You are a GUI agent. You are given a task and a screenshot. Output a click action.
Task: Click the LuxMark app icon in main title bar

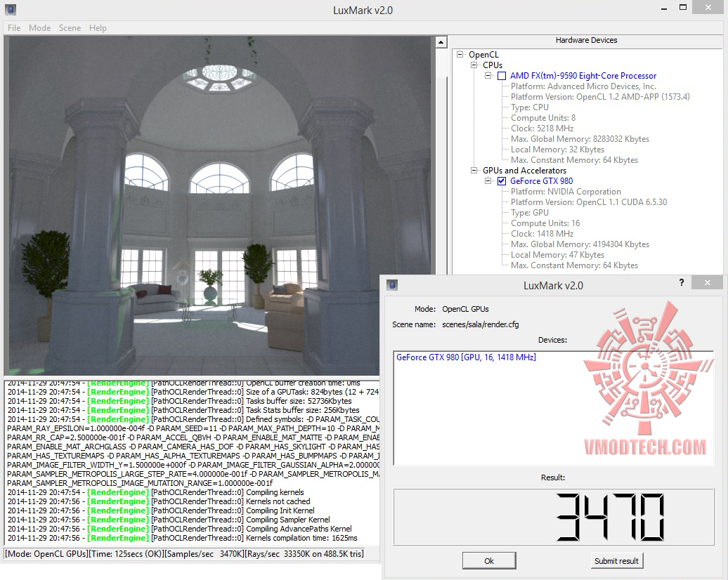point(11,9)
